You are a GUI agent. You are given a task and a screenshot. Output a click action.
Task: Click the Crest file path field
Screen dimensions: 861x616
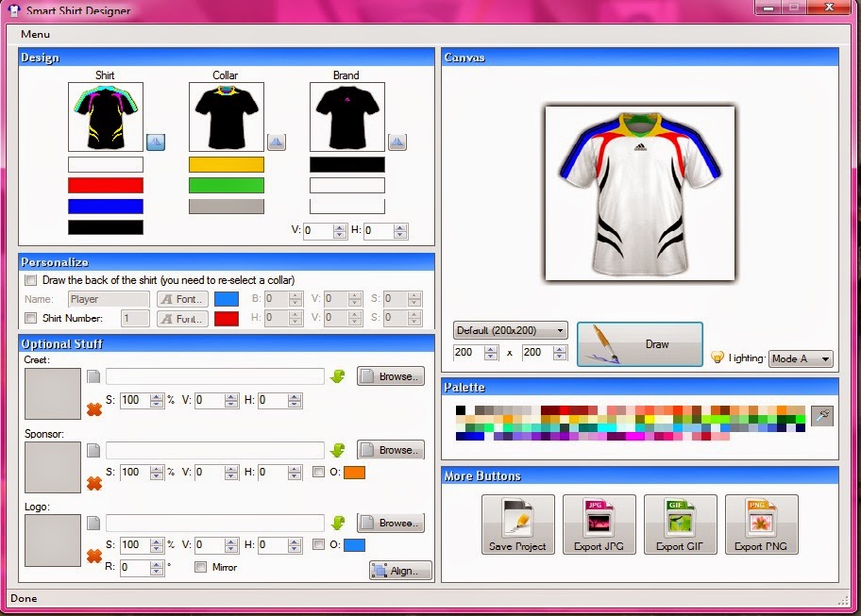pos(214,376)
